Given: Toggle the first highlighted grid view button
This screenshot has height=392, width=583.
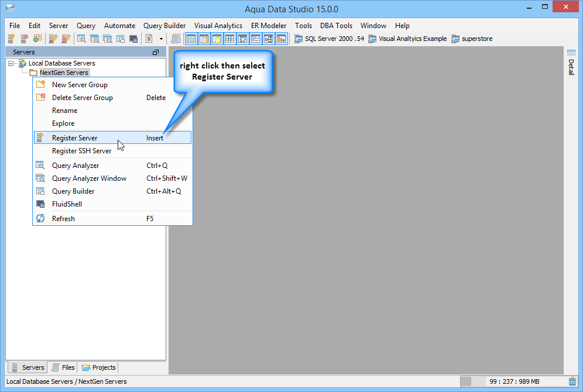Looking at the screenshot, I should coord(191,39).
